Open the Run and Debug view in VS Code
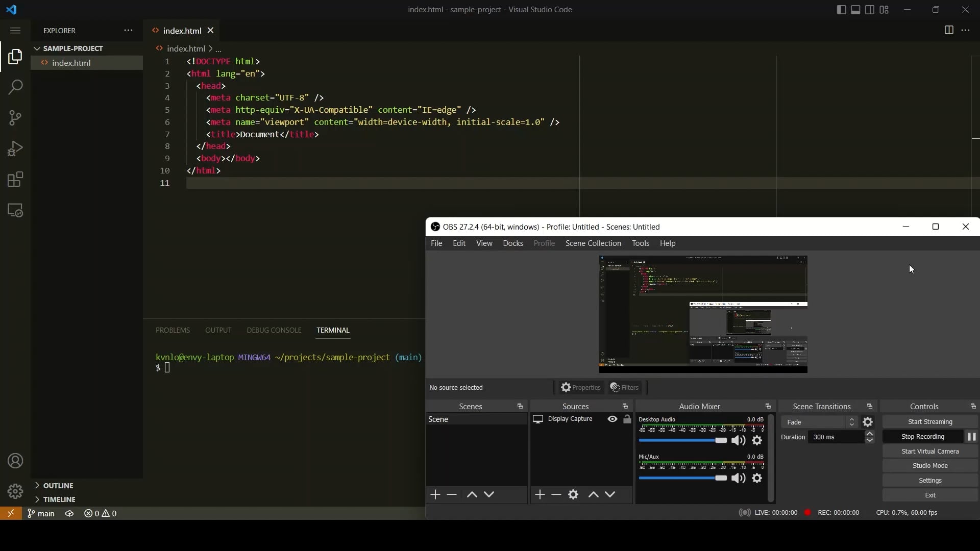This screenshot has height=551, width=980. point(15,148)
